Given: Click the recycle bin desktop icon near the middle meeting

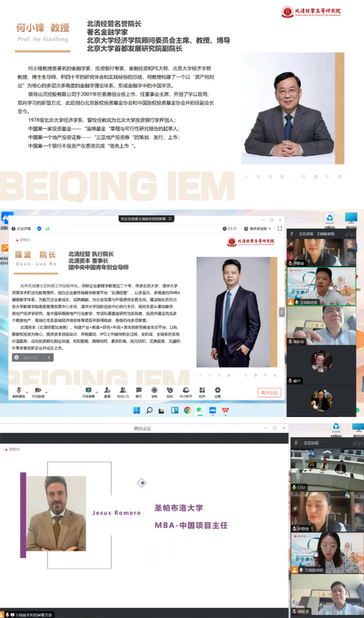Looking at the screenshot, I should pyautogui.click(x=330, y=218).
